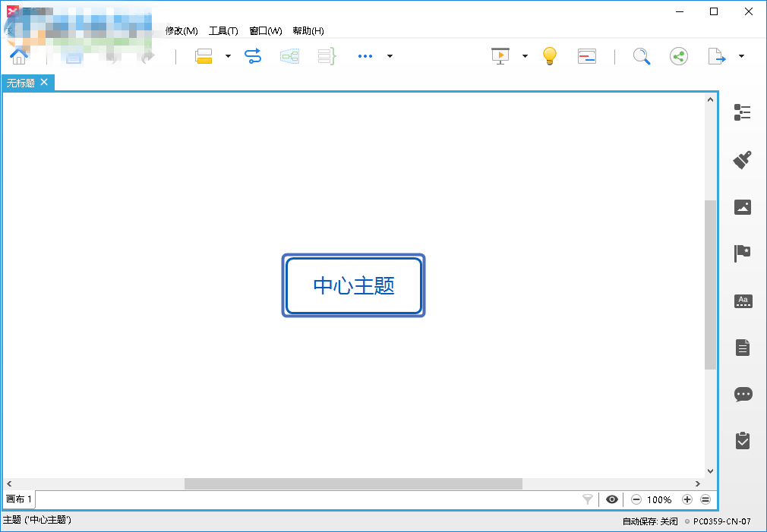This screenshot has width=767, height=532.
Task: Open the comments panel
Action: (x=743, y=394)
